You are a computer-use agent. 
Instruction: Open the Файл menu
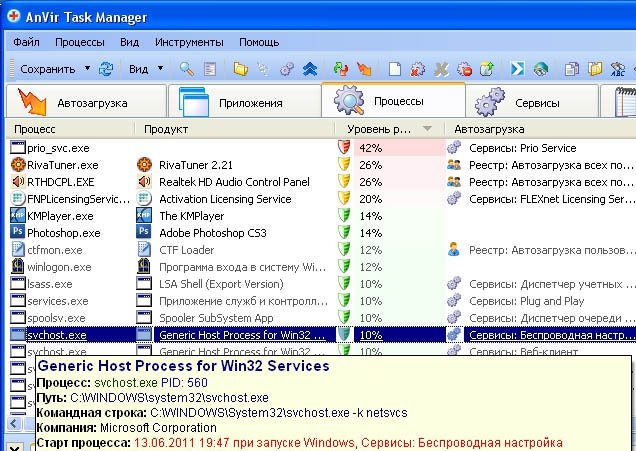[x=26, y=42]
